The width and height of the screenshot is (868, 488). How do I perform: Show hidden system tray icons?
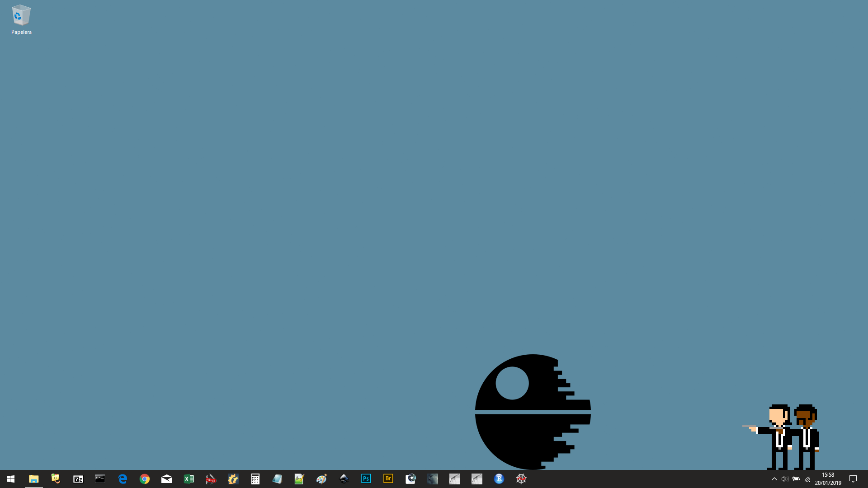click(774, 479)
